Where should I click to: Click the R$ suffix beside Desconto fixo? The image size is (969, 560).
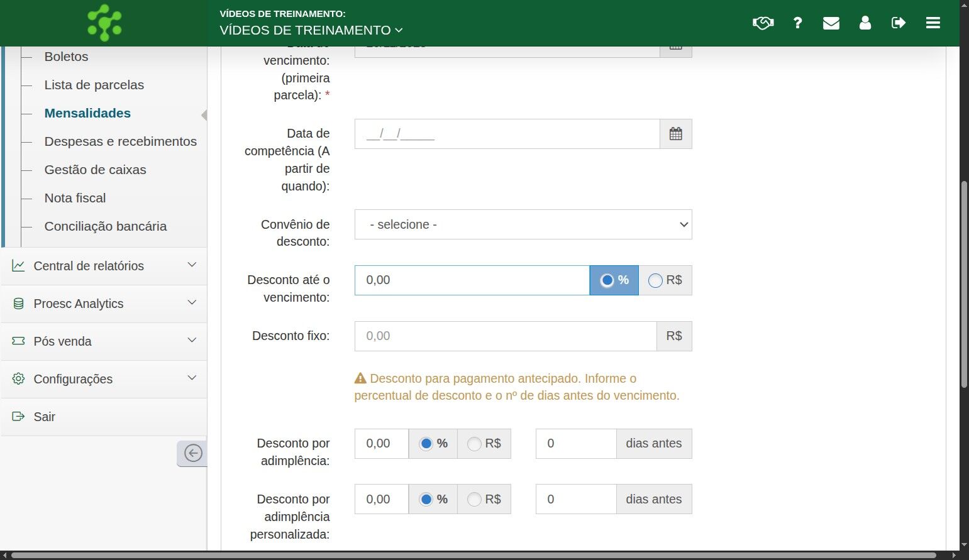pyautogui.click(x=674, y=336)
